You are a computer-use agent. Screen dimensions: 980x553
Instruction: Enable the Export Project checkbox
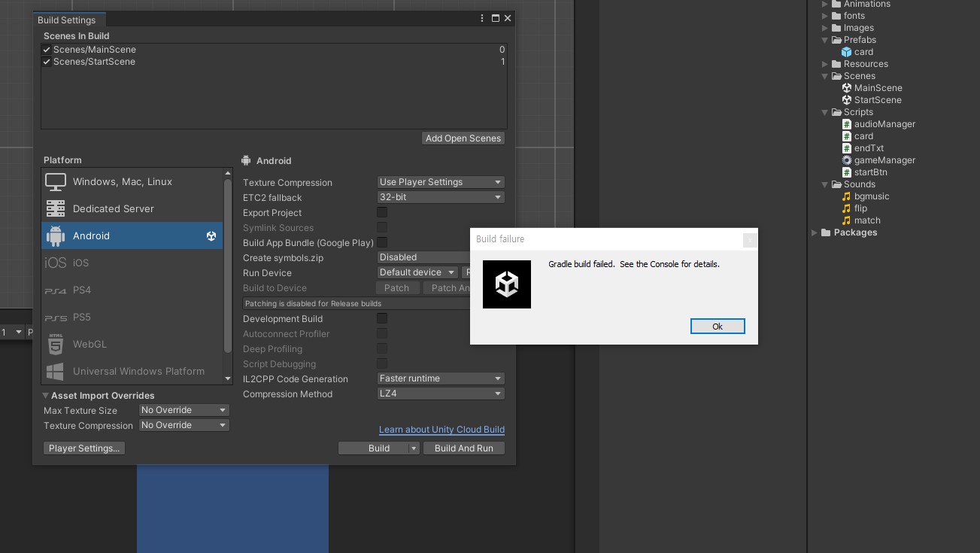(382, 212)
